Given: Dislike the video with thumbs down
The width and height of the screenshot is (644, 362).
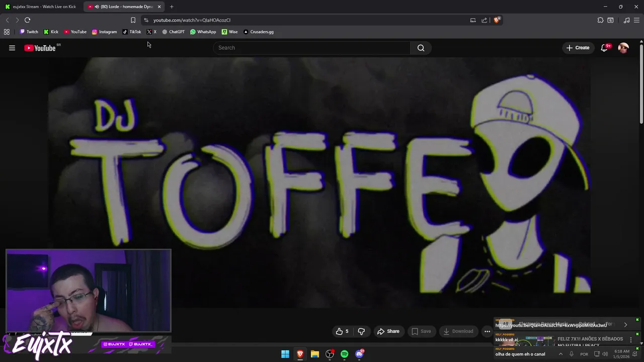Looking at the screenshot, I should [361, 331].
